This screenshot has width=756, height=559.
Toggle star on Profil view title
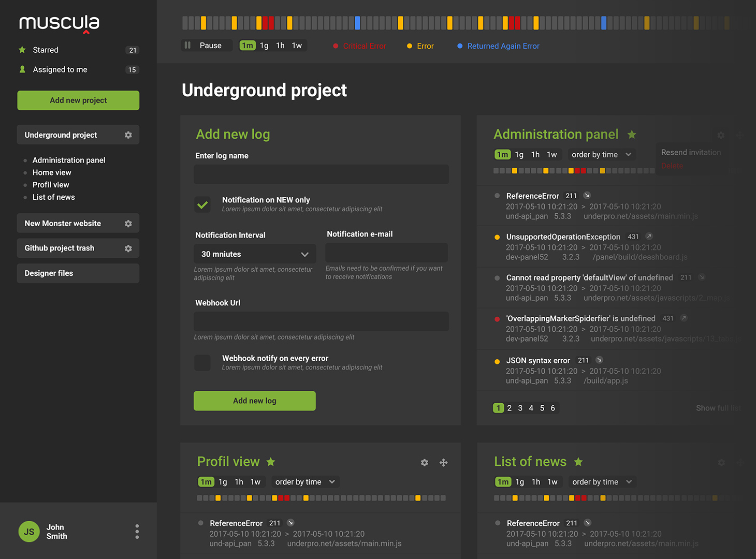271,462
